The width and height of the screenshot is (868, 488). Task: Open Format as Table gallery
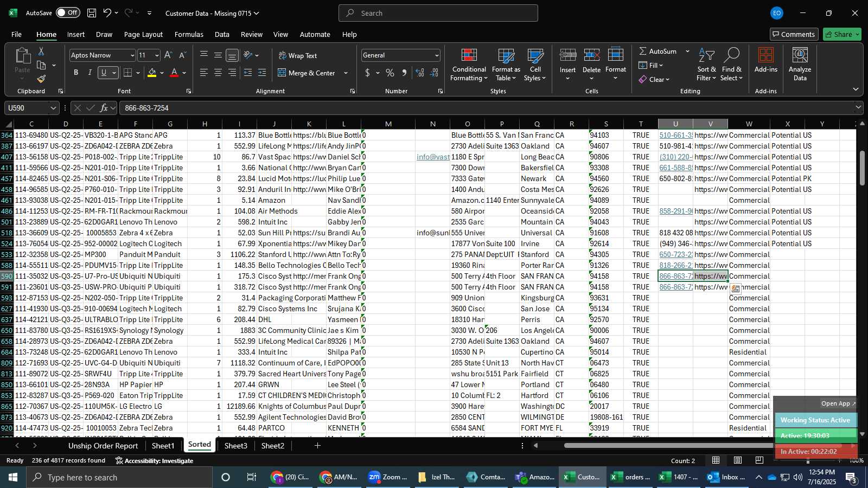pyautogui.click(x=506, y=65)
